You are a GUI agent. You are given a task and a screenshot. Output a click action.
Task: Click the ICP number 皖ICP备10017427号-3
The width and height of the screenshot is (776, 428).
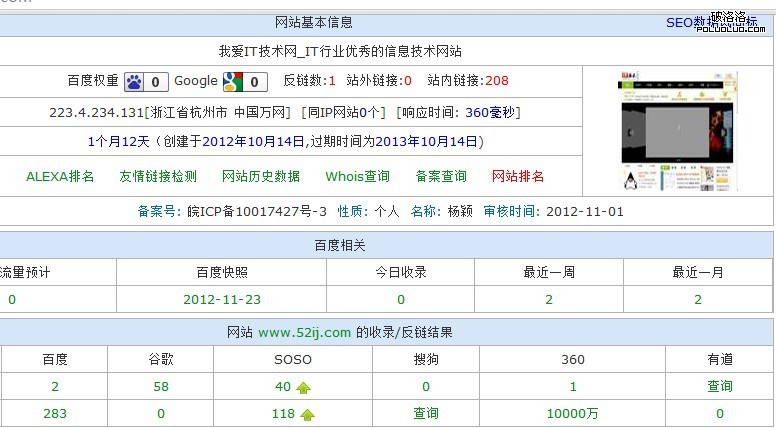(257, 212)
